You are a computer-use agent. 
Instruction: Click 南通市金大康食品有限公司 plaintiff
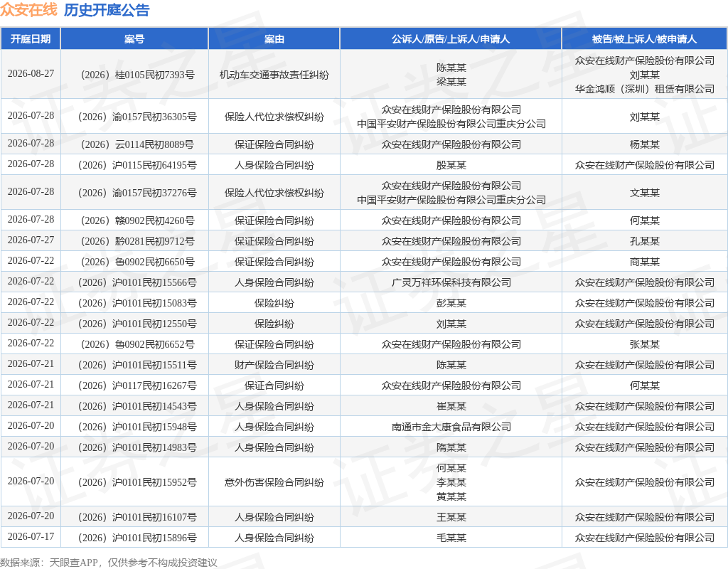tap(451, 427)
